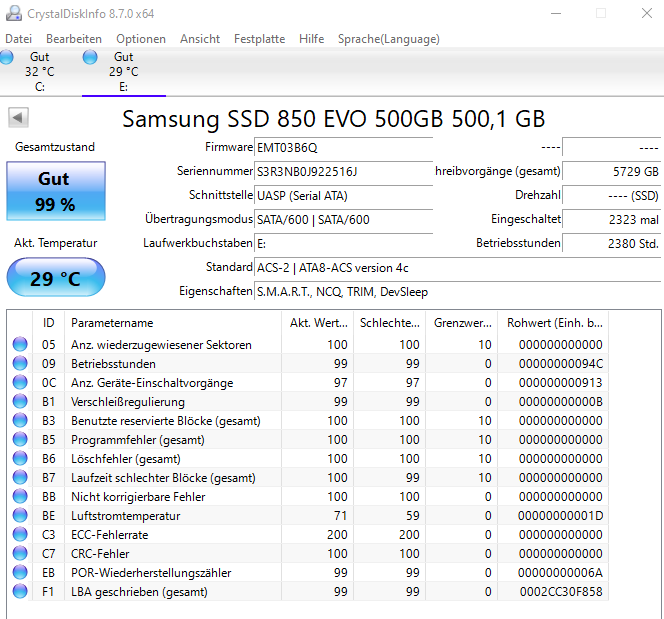
Task: Click status orb for row C3 ECC-Fehlerrate
Action: point(20,534)
